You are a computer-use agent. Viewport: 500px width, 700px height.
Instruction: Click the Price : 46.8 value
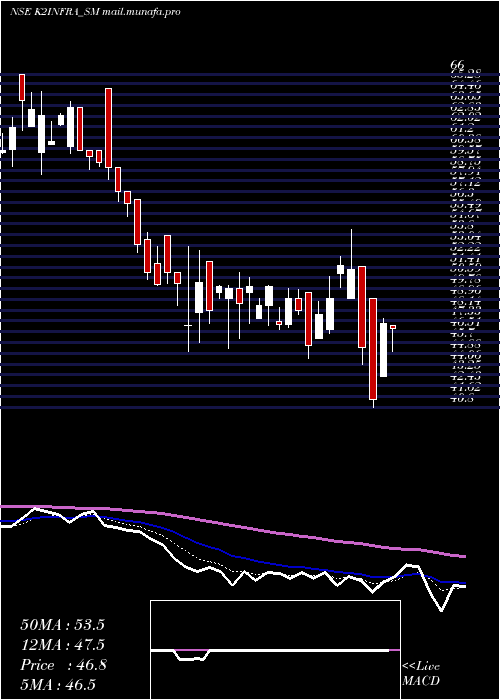pos(63,665)
